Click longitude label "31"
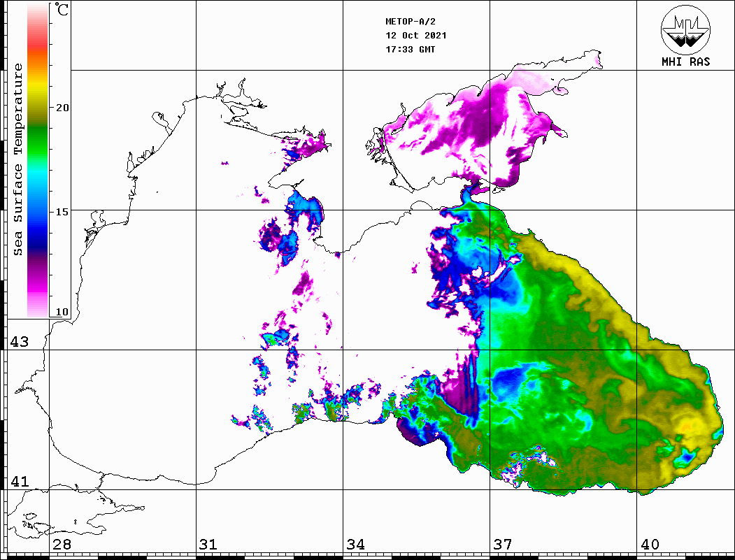This screenshot has height=560, width=735. [208, 545]
